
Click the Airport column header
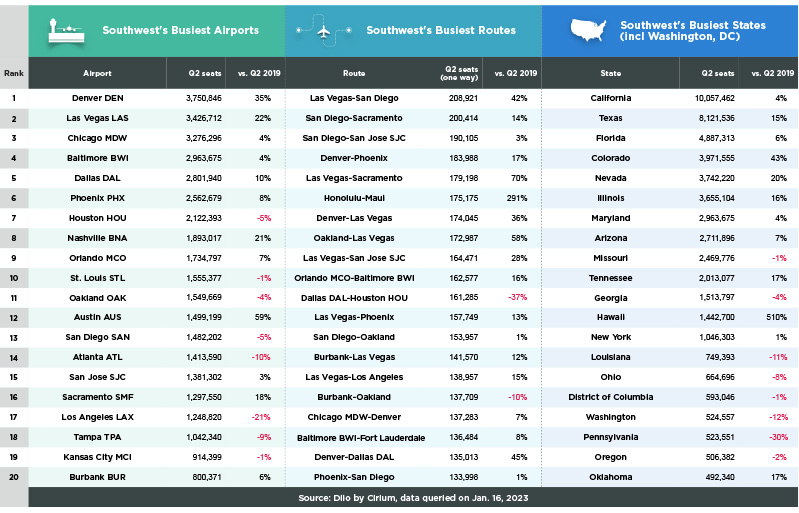coord(97,73)
